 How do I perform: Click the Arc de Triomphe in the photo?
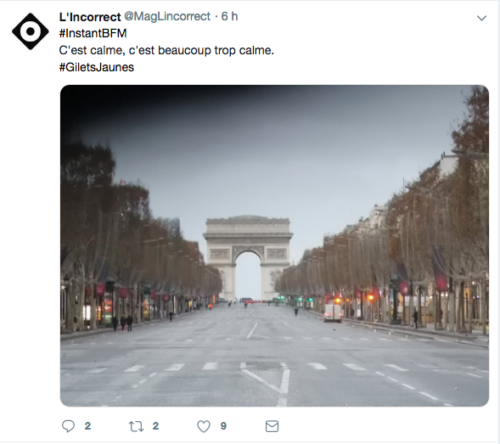coord(248,258)
